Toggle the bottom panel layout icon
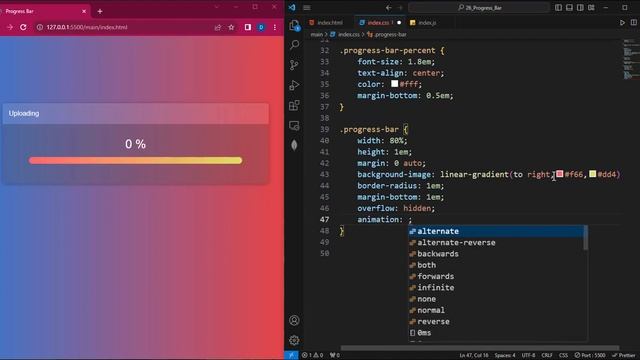640x360 pixels. pos(569,7)
